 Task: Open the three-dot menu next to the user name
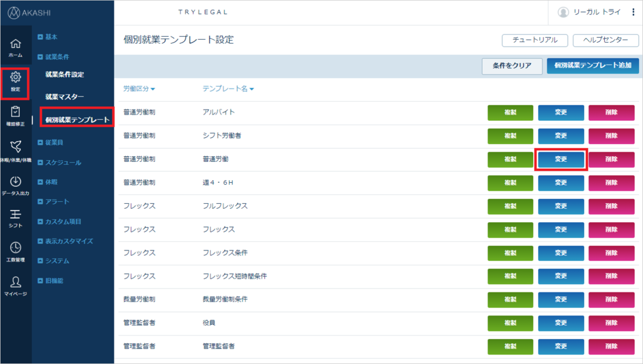coord(633,13)
